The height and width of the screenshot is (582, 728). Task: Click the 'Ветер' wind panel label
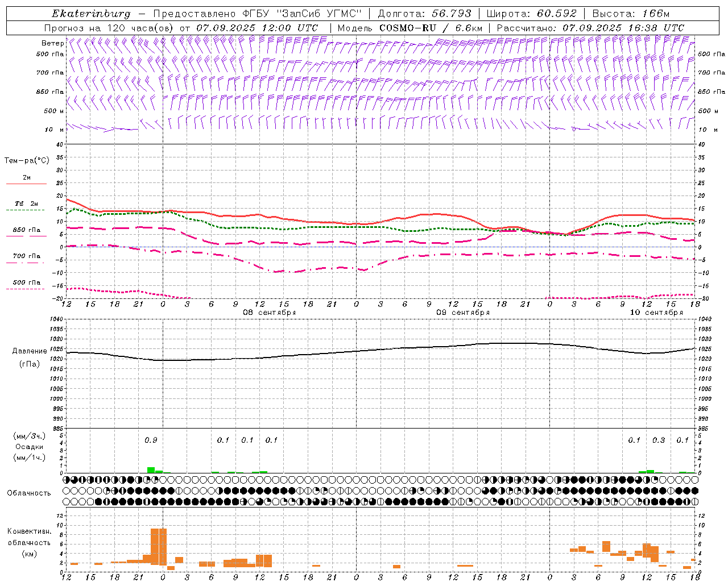pos(52,43)
